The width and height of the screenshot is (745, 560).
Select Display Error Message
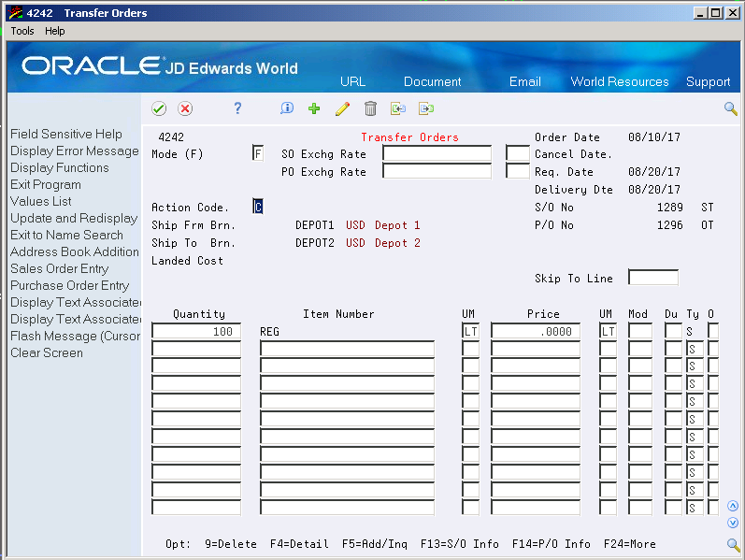[75, 151]
